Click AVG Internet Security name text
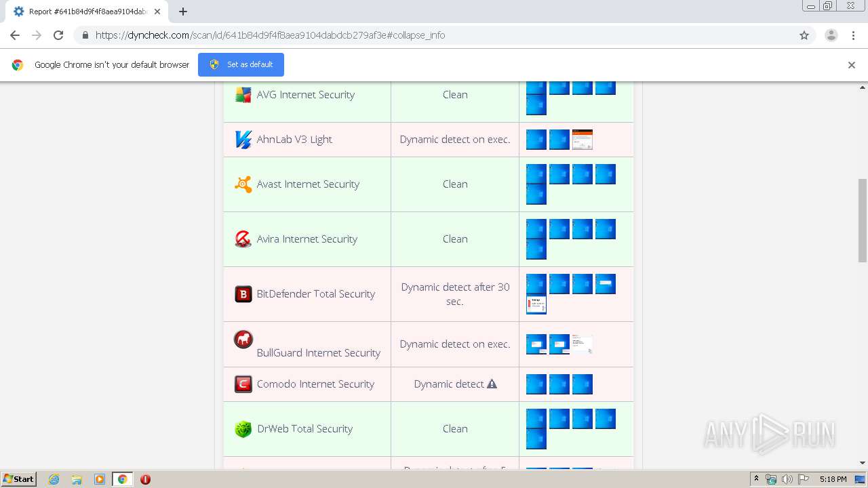This screenshot has width=868, height=488. (305, 95)
